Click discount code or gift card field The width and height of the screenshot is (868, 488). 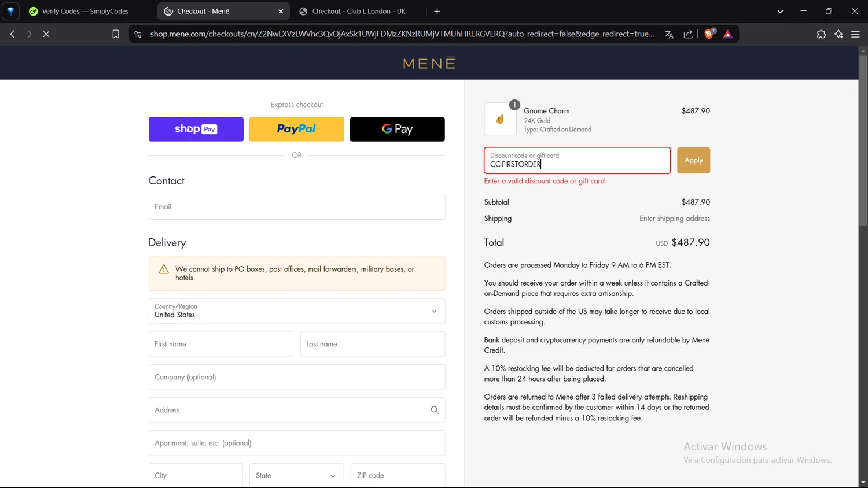click(x=577, y=160)
